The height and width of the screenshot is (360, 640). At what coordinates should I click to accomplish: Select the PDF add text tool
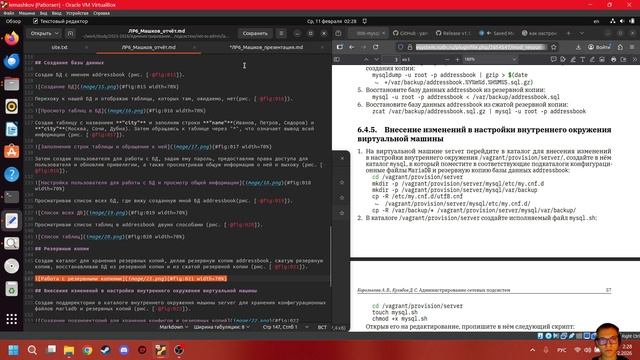[582, 59]
